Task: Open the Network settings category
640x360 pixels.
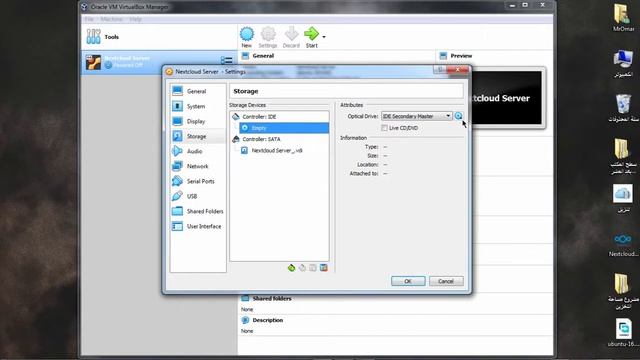Action: 198,166
